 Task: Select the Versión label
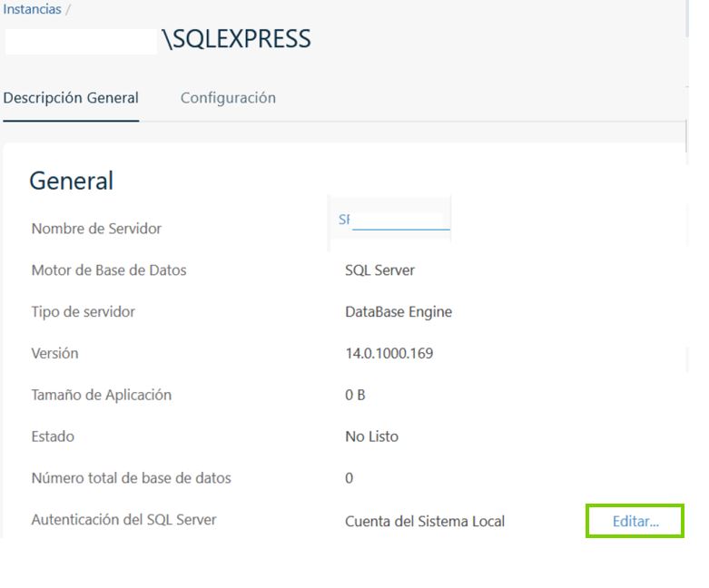[x=54, y=353]
